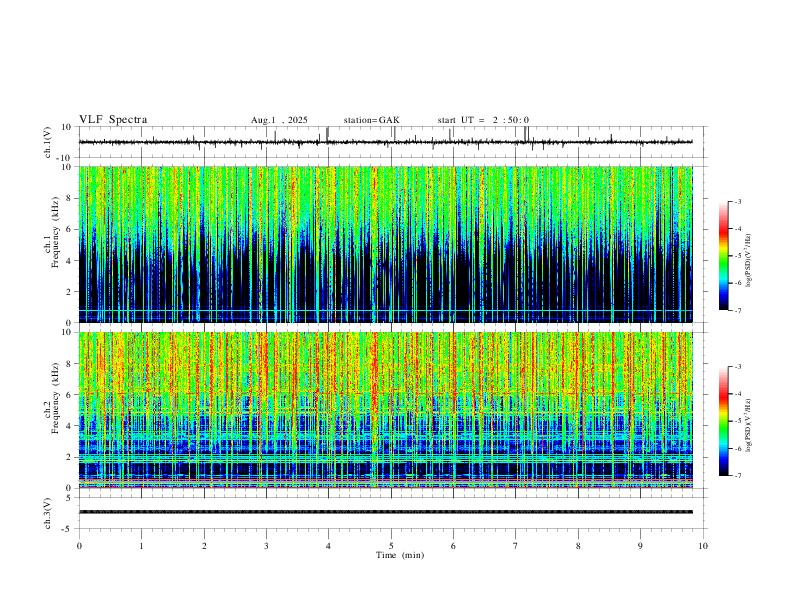The height and width of the screenshot is (612, 792).
Task: Click the "7" tick on the time axis
Action: point(516,546)
